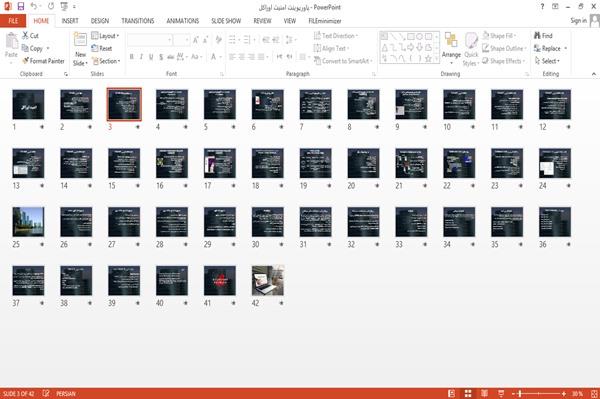
Task: Click zoom in plus button
Action: pos(564,393)
